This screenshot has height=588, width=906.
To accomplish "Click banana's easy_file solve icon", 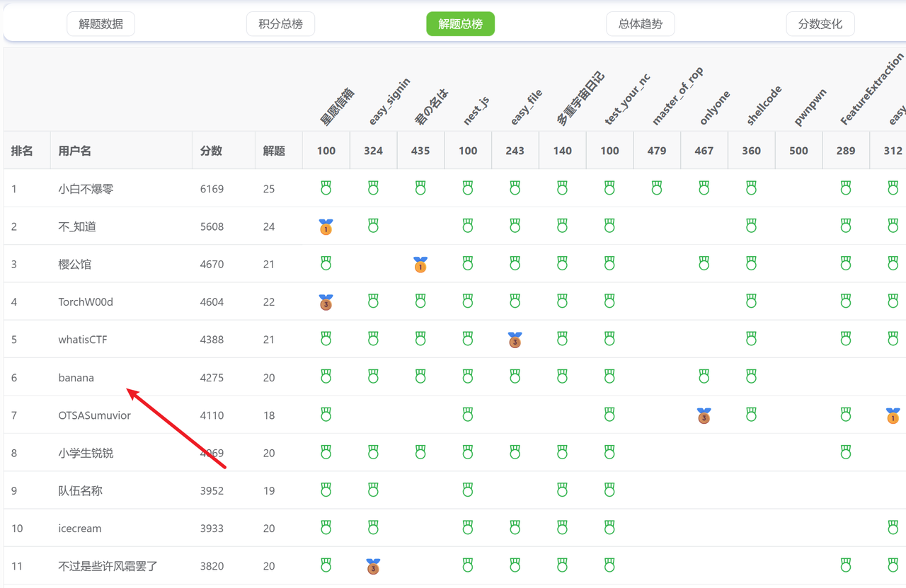I will (x=515, y=377).
